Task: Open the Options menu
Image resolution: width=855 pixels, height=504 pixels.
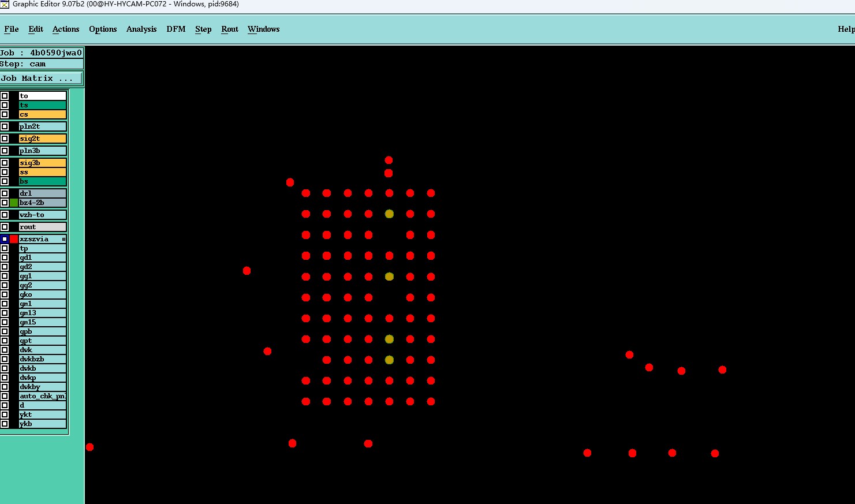Action: tap(103, 29)
